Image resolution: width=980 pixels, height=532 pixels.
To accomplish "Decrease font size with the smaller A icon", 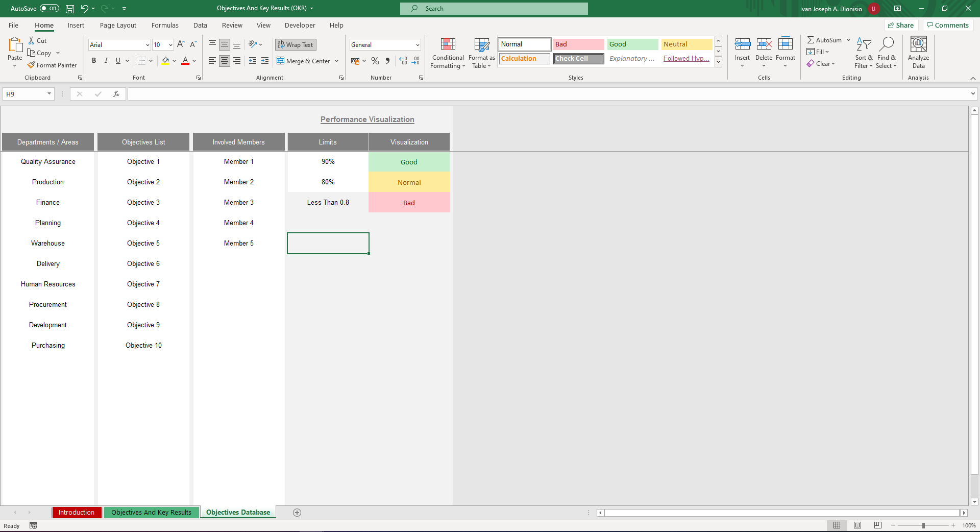I will pos(193,45).
